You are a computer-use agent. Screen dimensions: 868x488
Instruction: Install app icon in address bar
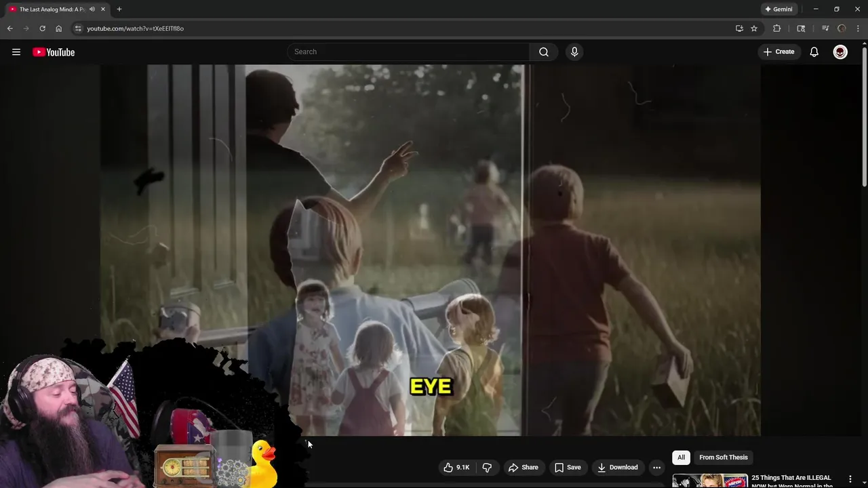739,28
